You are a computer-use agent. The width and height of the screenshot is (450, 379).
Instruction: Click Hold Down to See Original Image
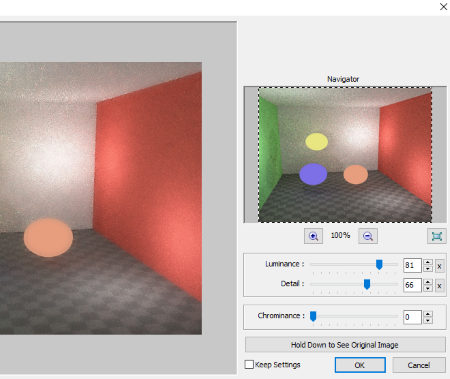click(x=345, y=345)
